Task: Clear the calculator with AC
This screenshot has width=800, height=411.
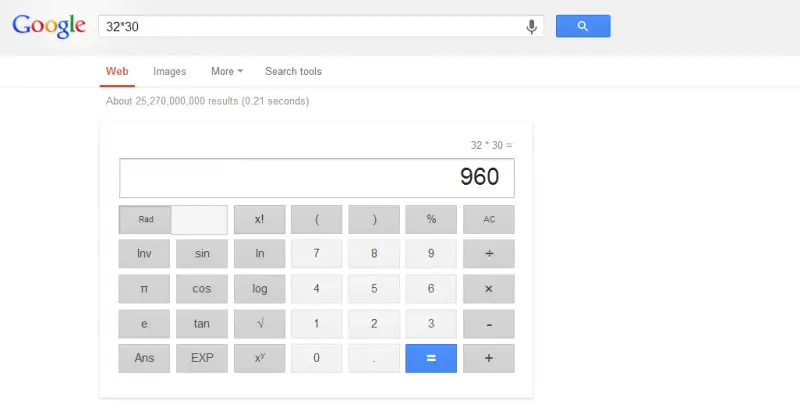Action: (489, 219)
